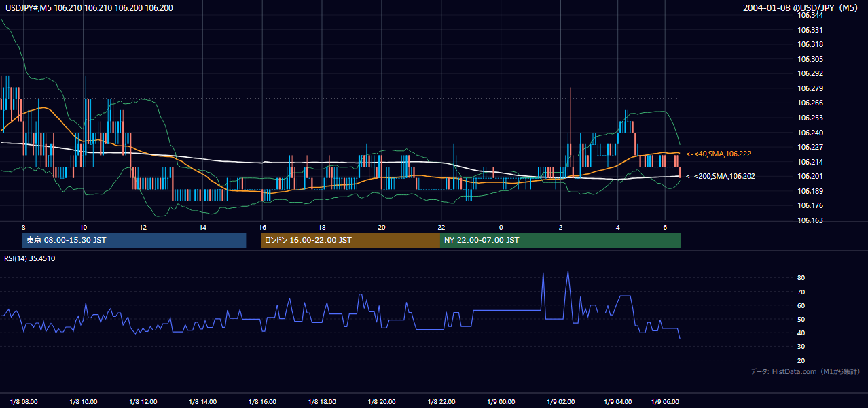Click RSI scale value 40

pyautogui.click(x=801, y=333)
